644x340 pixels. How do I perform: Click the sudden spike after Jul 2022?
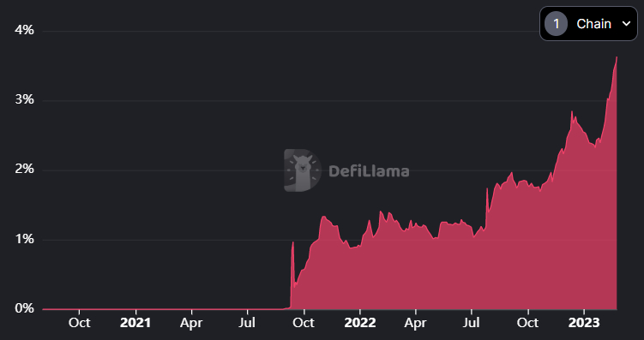click(487, 188)
